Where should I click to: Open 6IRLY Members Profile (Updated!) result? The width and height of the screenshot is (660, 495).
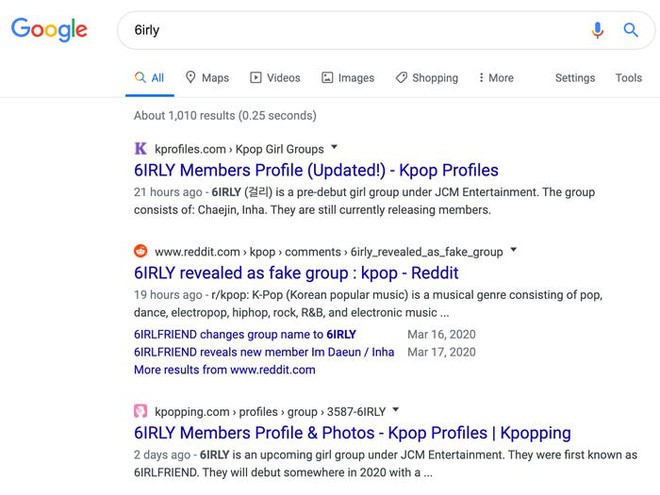pyautogui.click(x=316, y=170)
